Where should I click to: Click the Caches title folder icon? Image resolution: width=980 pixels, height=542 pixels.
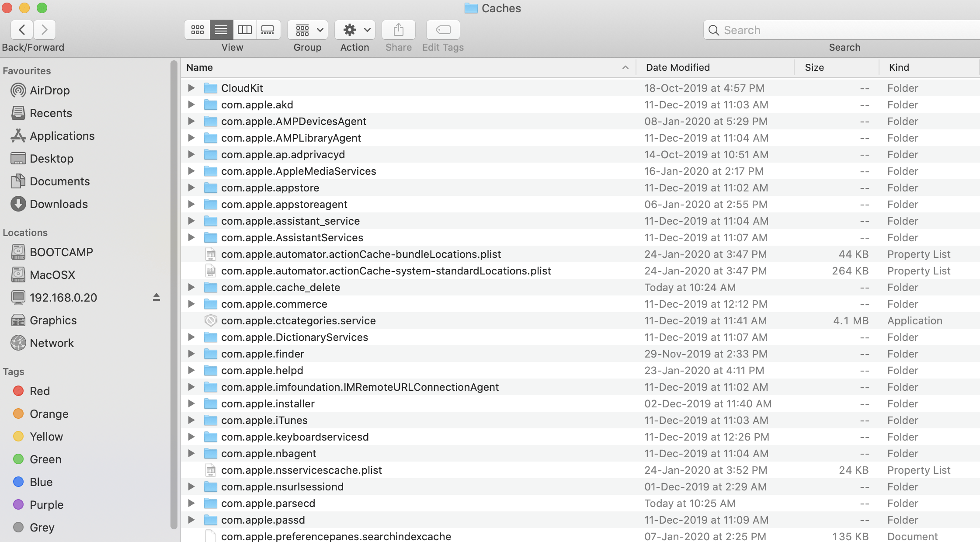(471, 8)
